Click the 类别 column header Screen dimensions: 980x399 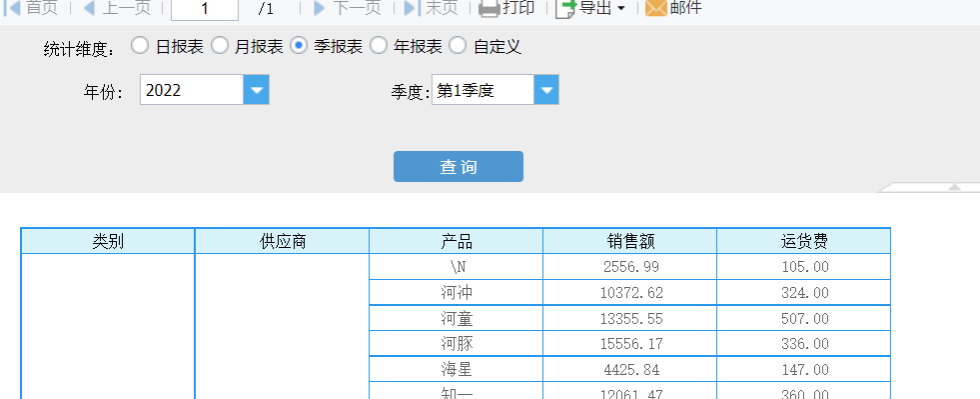coord(108,241)
